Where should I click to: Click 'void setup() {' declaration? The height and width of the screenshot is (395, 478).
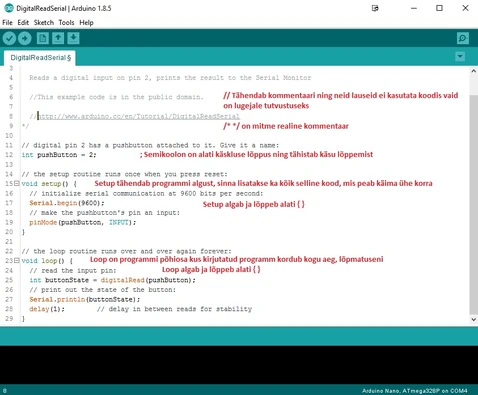click(x=49, y=184)
